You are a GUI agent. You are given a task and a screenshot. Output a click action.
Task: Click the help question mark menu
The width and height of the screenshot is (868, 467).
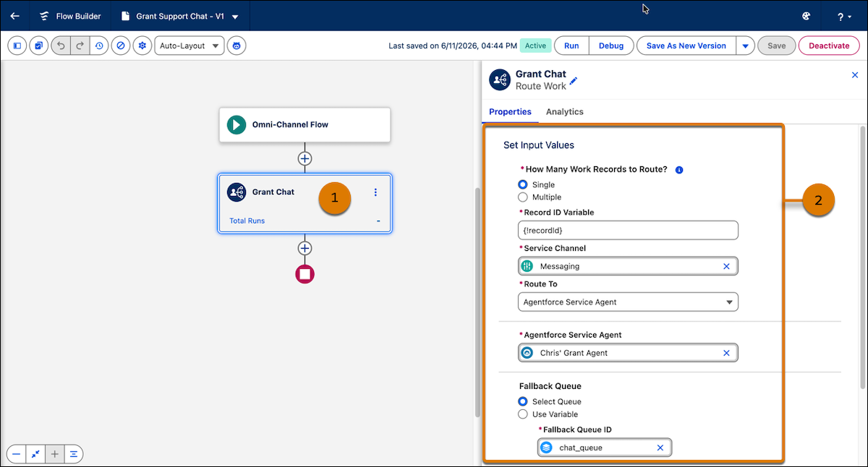click(843, 16)
